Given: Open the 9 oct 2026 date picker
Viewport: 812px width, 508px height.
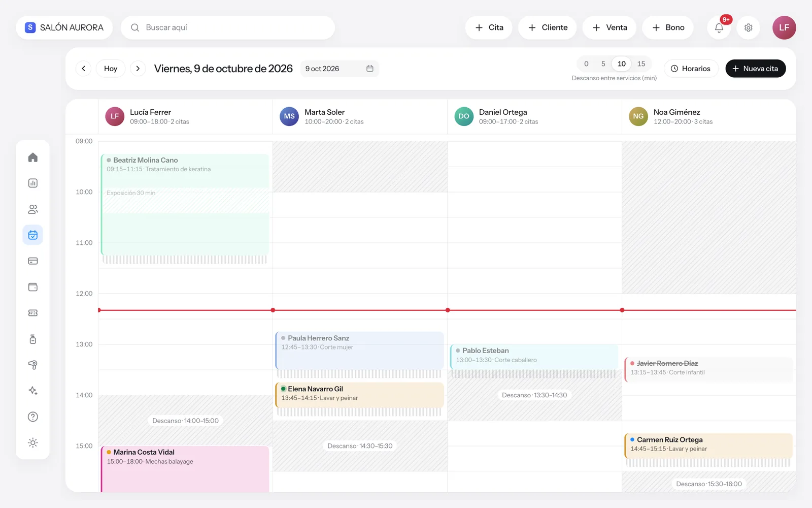Looking at the screenshot, I should pos(340,69).
